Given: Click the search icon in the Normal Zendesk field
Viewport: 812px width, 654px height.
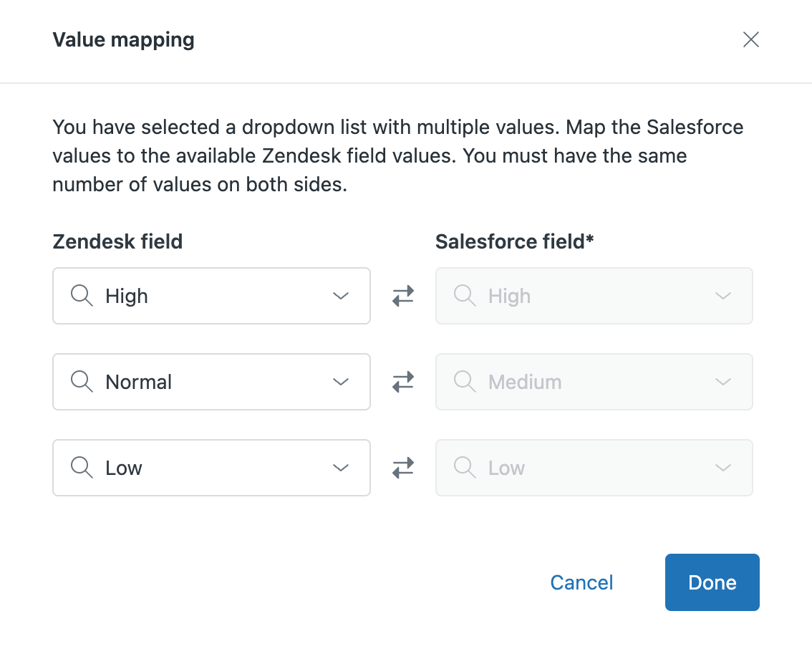Looking at the screenshot, I should point(81,381).
